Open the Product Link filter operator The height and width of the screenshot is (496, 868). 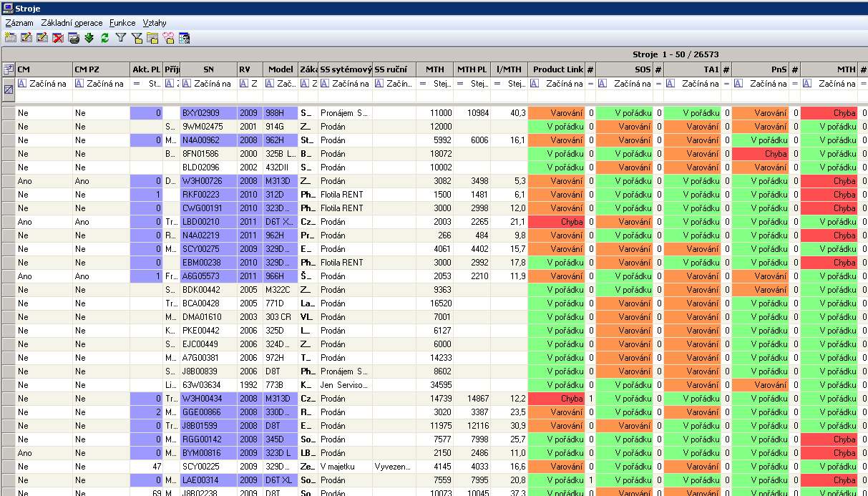[534, 84]
